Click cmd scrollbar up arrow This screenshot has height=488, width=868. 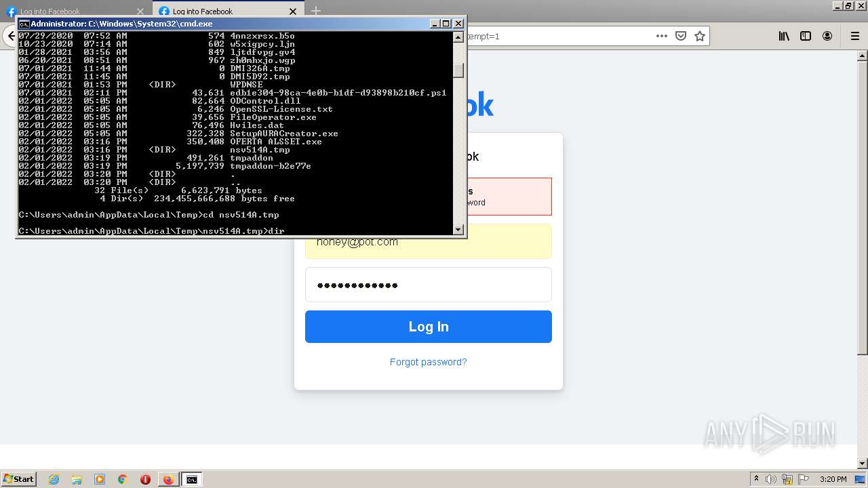coord(458,37)
